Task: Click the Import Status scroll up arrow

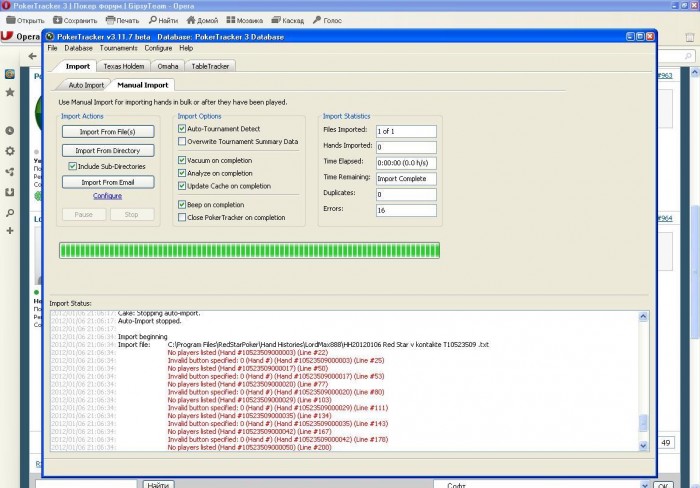Action: 643,317
